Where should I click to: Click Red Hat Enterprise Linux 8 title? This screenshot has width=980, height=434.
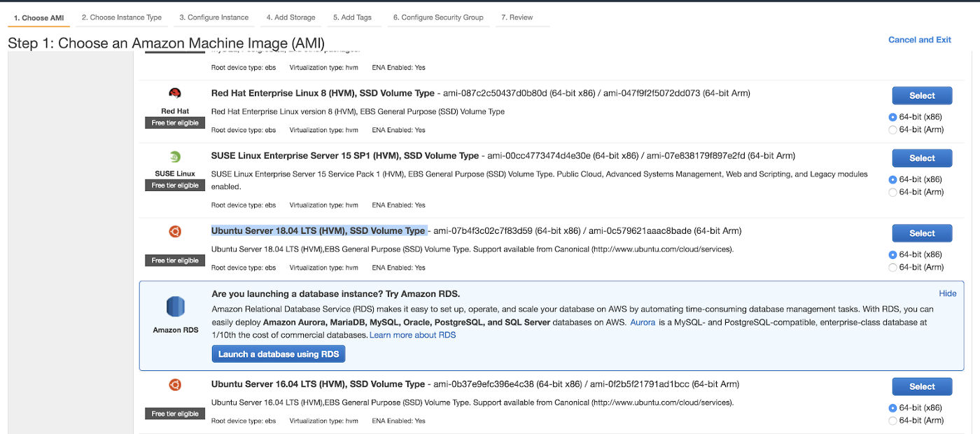pos(323,93)
